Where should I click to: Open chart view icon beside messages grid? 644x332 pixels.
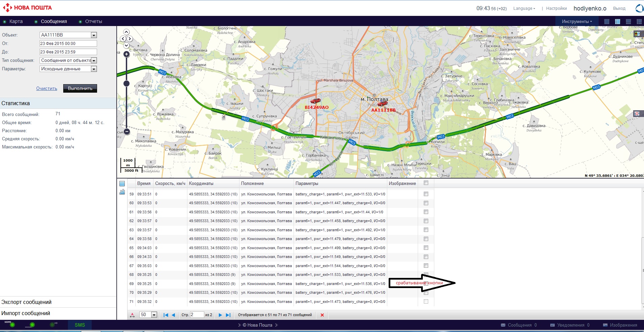coord(122,192)
